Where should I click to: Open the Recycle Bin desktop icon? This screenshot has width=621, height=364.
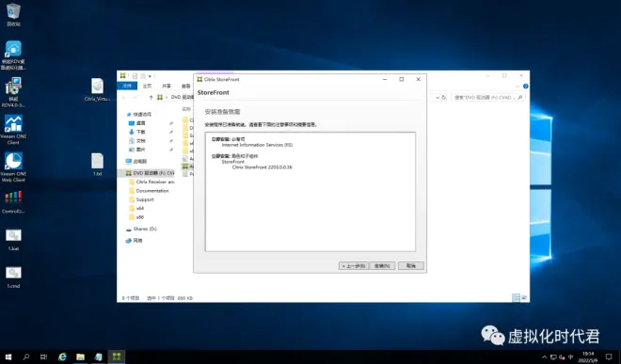pyautogui.click(x=13, y=14)
